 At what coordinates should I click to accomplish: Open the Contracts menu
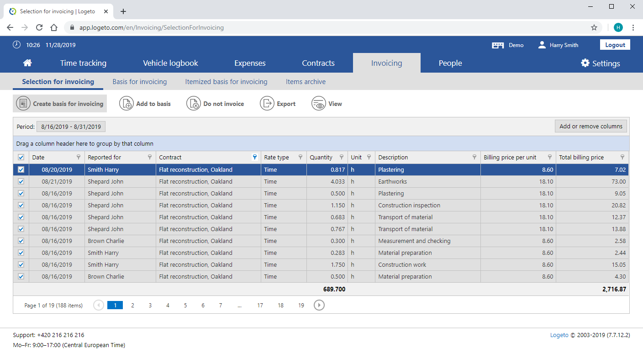pyautogui.click(x=318, y=63)
